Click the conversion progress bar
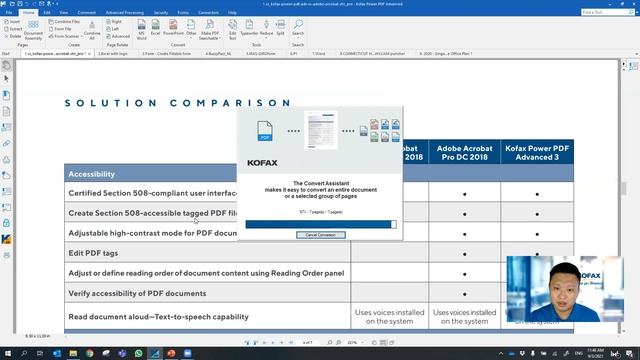640x360 pixels. tap(321, 224)
